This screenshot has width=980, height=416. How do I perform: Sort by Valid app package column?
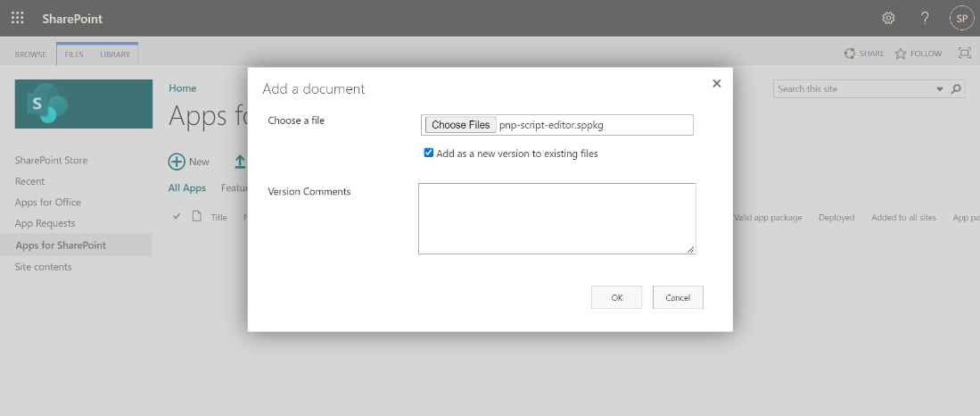click(768, 218)
